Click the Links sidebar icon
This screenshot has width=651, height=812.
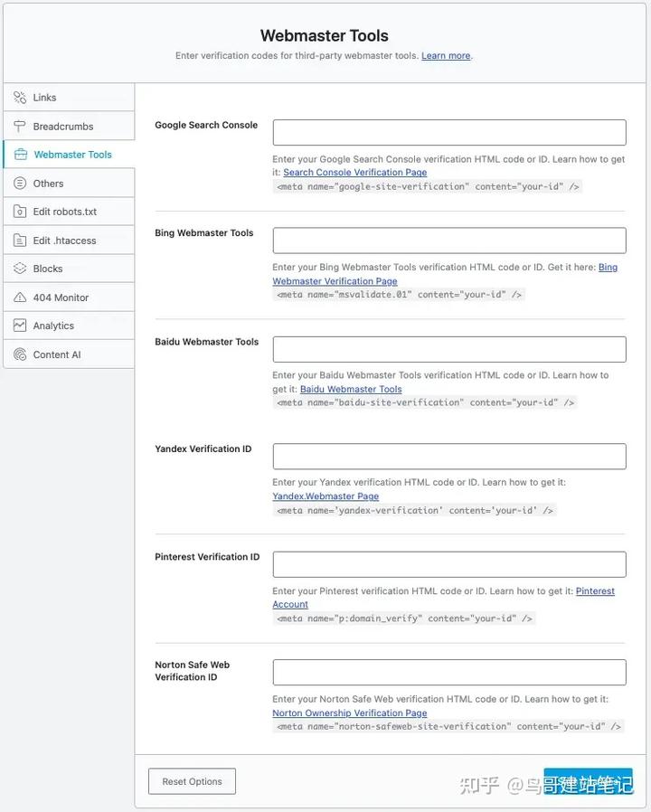(20, 98)
